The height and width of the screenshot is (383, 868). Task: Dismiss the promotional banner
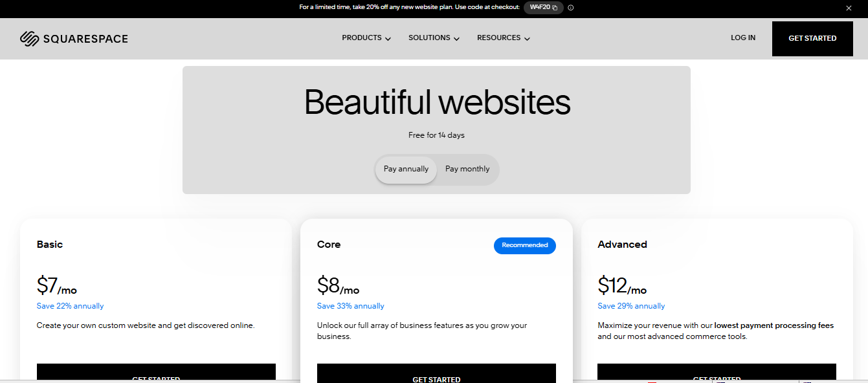click(848, 8)
